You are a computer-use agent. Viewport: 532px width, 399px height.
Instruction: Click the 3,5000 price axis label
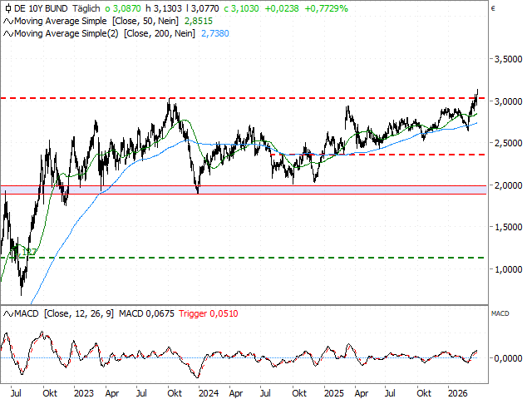[507, 60]
